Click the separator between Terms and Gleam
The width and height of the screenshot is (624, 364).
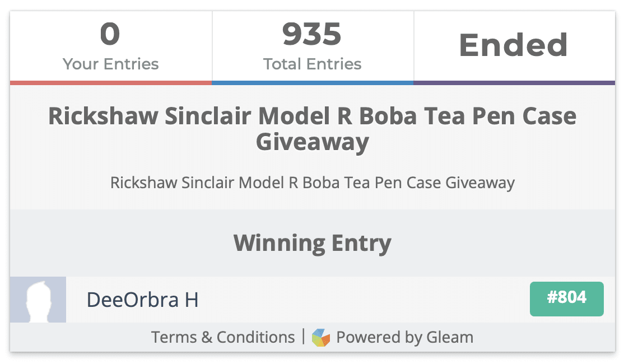point(303,337)
